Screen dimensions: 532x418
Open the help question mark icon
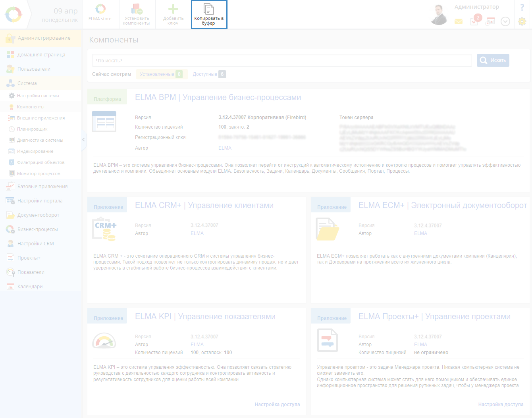coord(522,8)
